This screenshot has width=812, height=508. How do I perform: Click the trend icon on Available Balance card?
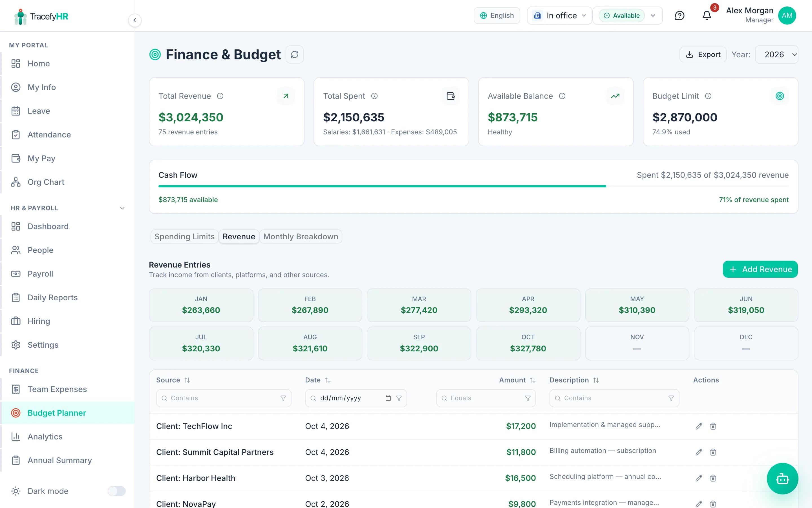click(x=615, y=96)
